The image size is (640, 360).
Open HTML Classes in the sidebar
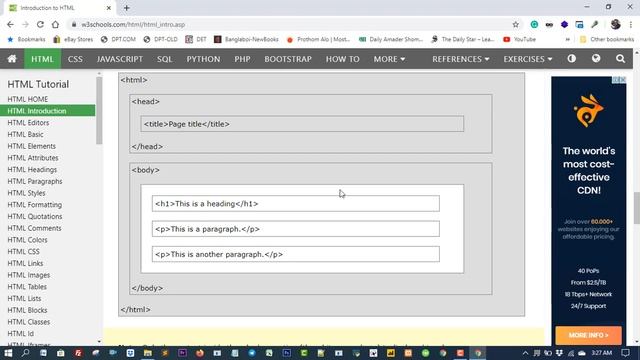coord(29,322)
